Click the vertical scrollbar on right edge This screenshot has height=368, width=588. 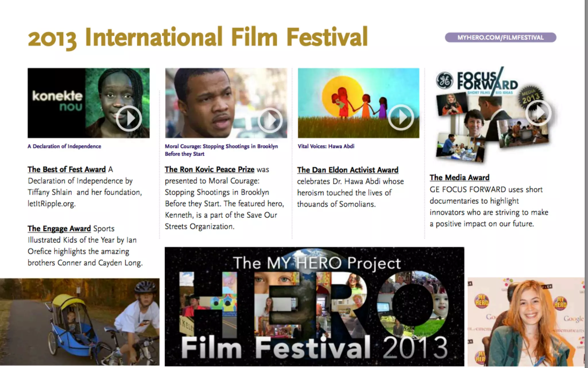click(x=586, y=184)
